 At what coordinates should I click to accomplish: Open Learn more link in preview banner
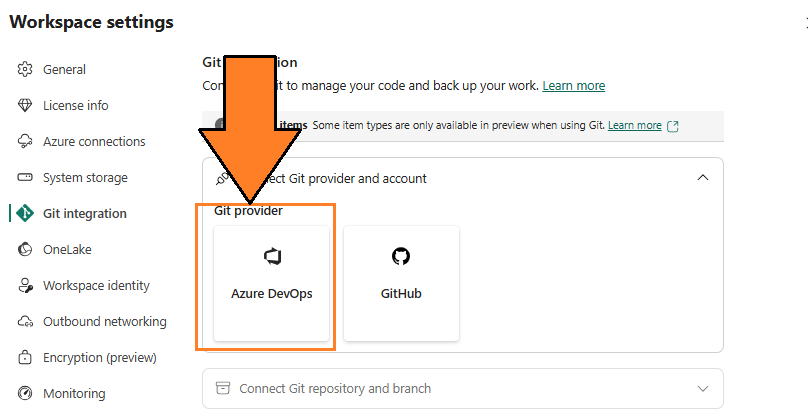pyautogui.click(x=634, y=126)
